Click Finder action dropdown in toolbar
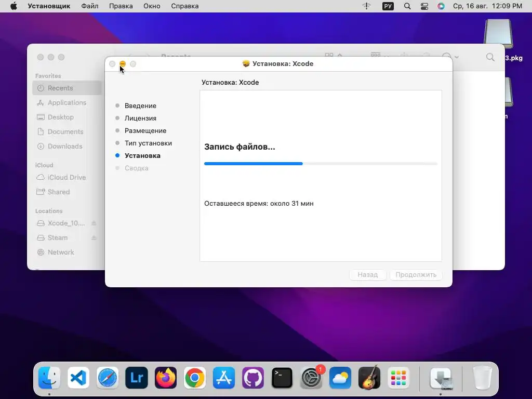 [x=450, y=57]
